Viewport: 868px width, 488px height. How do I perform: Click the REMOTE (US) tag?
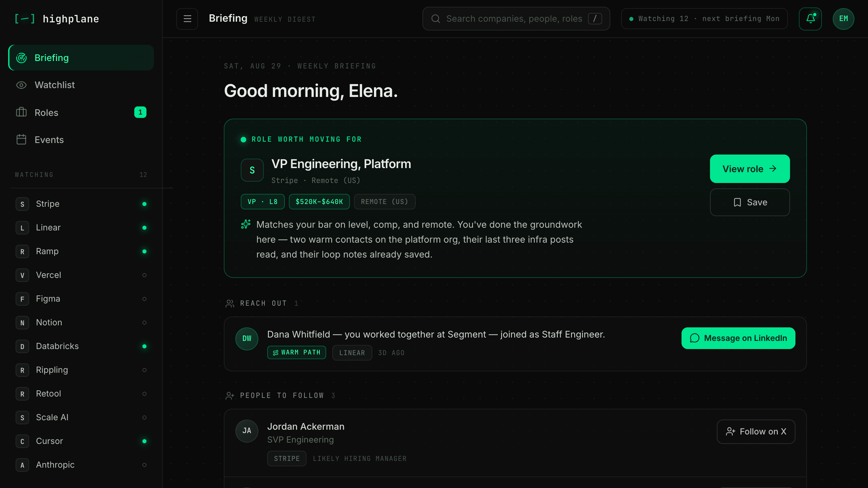coord(384,202)
